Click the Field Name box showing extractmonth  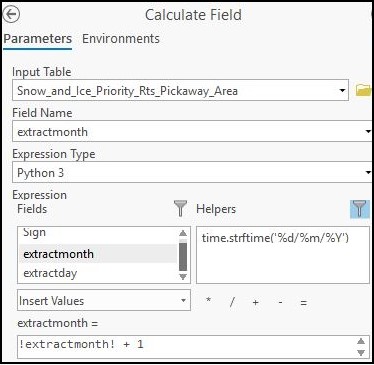[192, 131]
